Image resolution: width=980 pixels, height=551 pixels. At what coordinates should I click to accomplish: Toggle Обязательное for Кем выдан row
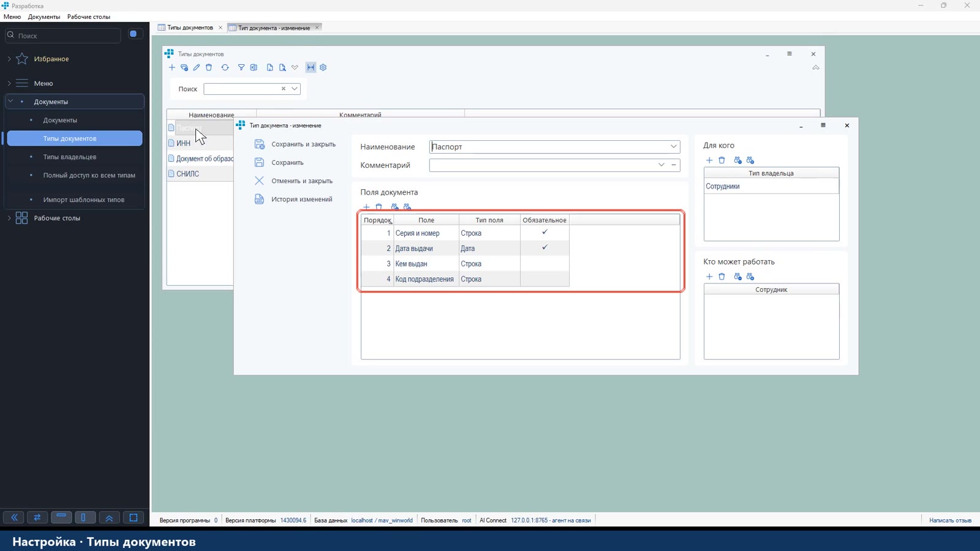(545, 263)
